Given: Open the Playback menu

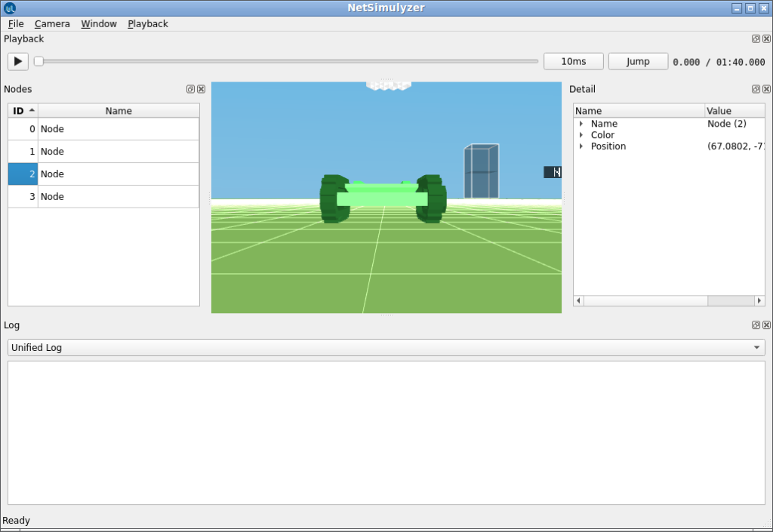Looking at the screenshot, I should click(147, 23).
